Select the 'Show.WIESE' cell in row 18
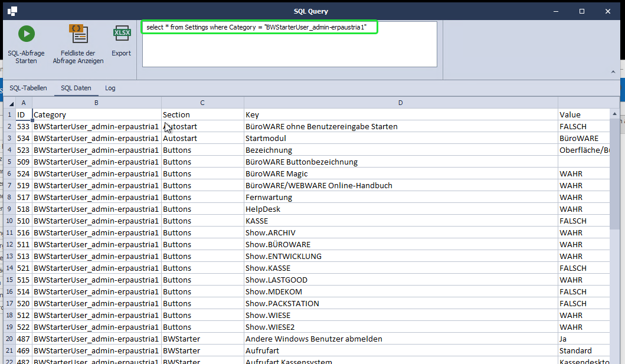The image size is (625, 364). [401, 316]
